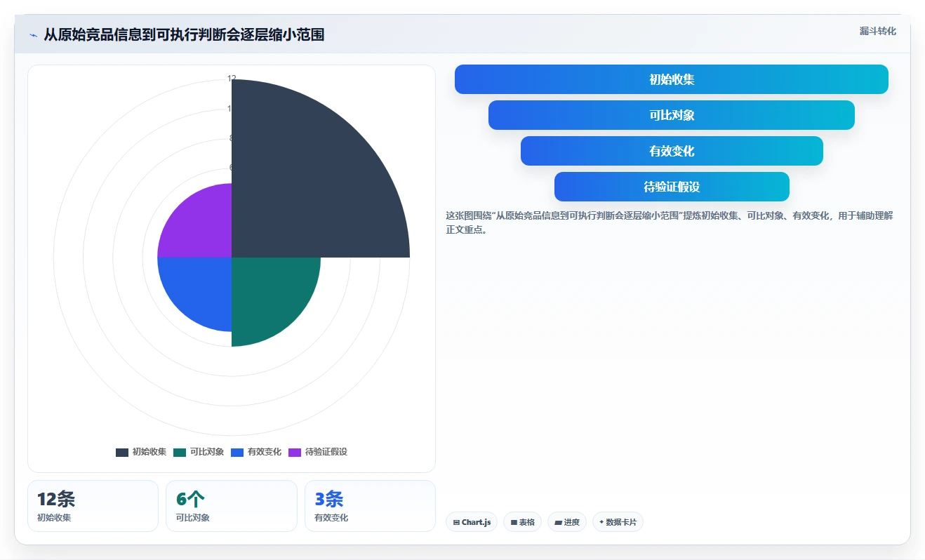Toggle 待验证假设 legend item in chart
Image resolution: width=925 pixels, height=560 pixels.
point(318,452)
